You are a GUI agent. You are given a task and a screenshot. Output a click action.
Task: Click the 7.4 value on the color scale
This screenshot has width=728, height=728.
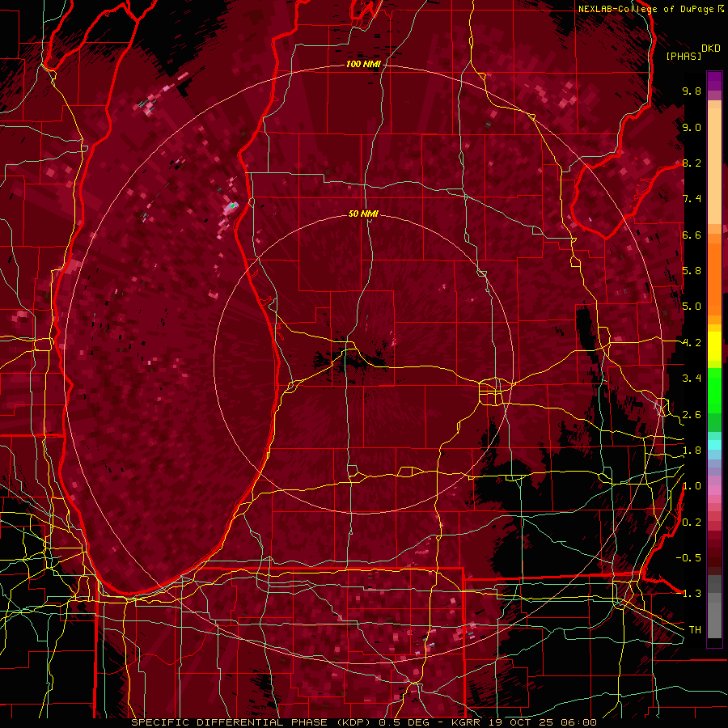[x=692, y=199]
